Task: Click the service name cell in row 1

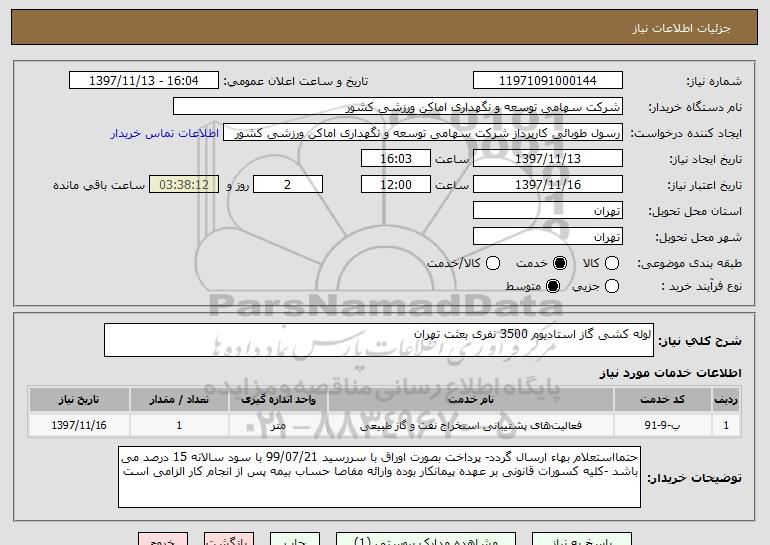Action: [471, 425]
